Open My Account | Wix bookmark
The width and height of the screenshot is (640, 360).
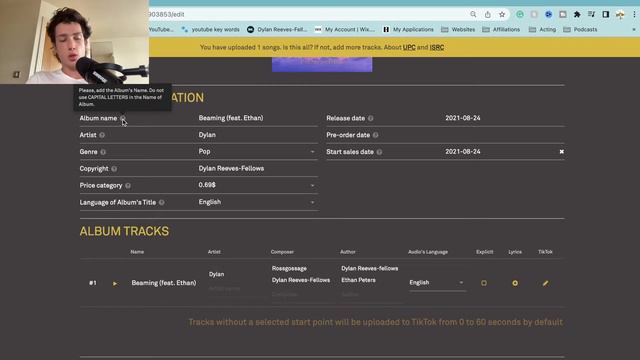click(345, 29)
